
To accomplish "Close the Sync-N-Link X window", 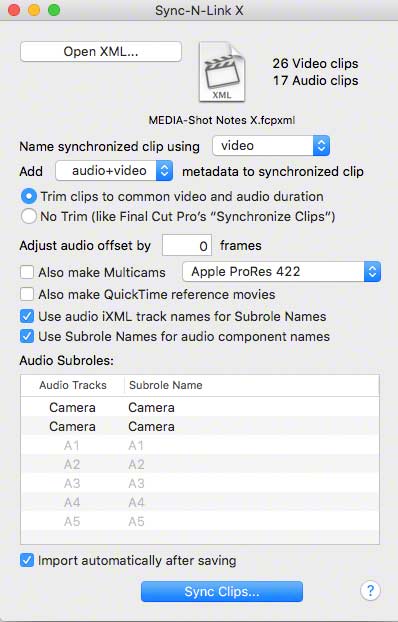I will pyautogui.click(x=14, y=10).
